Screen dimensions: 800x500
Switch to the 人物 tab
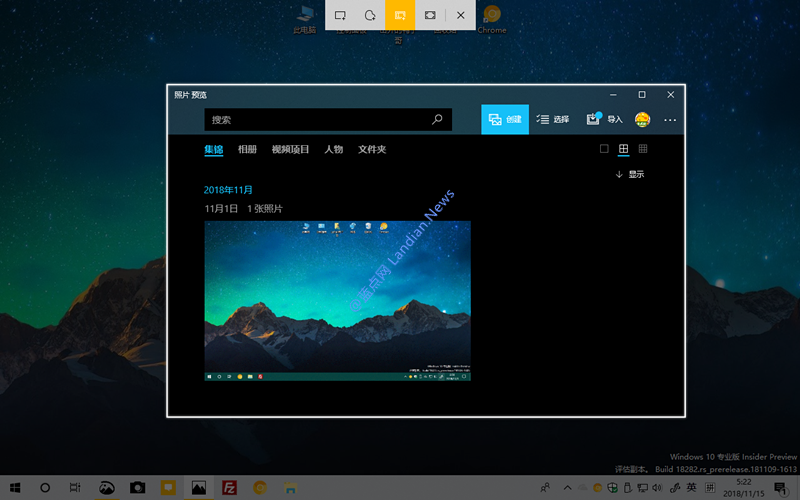(x=334, y=149)
